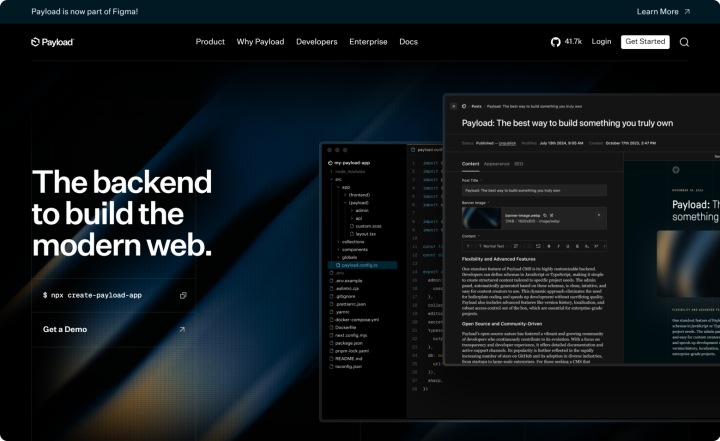This screenshot has width=720, height=441.
Task: Switch to the Appearance tab in admin panel
Action: [x=496, y=164]
